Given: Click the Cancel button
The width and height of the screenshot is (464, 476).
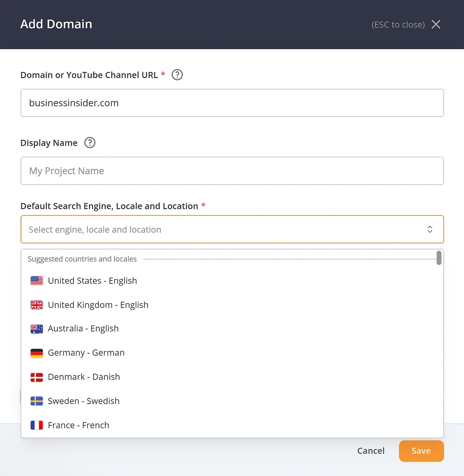Looking at the screenshot, I should pos(371,451).
